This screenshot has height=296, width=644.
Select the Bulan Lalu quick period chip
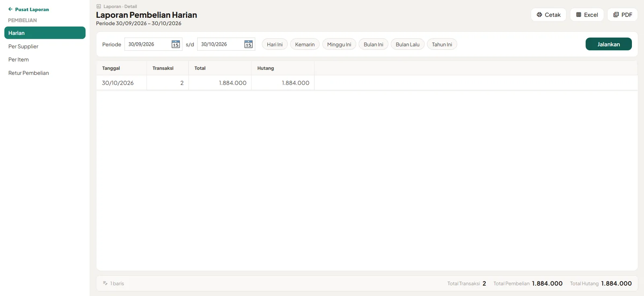pyautogui.click(x=407, y=44)
